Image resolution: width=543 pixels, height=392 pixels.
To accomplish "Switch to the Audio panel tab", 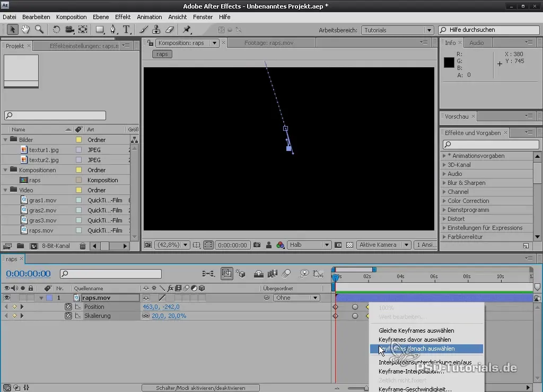I will 477,43.
